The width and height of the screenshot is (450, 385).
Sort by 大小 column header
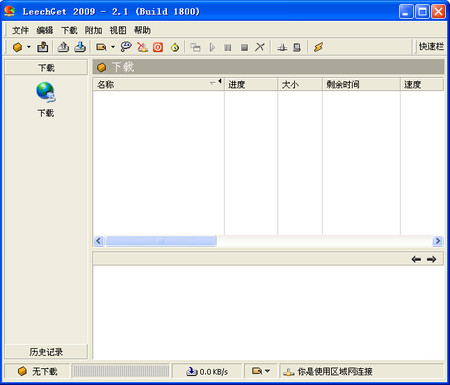point(300,85)
